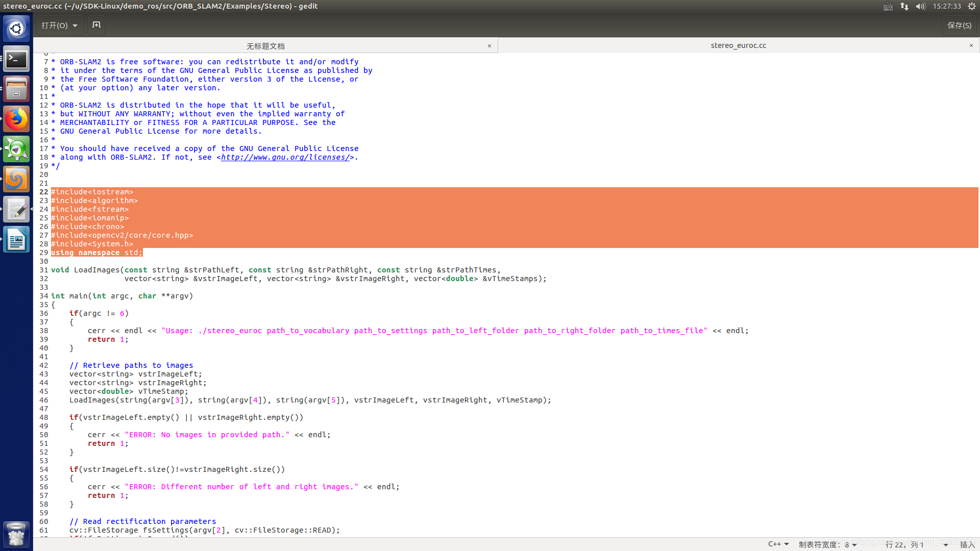This screenshot has width=980, height=551.
Task: Expand the 打开 dropdown arrow
Action: (76, 25)
